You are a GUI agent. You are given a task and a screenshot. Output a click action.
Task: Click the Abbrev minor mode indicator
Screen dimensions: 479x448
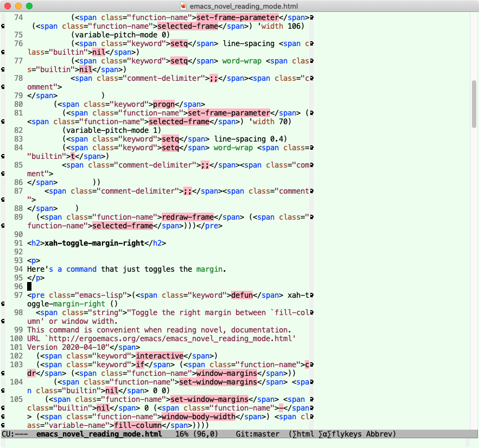click(379, 434)
